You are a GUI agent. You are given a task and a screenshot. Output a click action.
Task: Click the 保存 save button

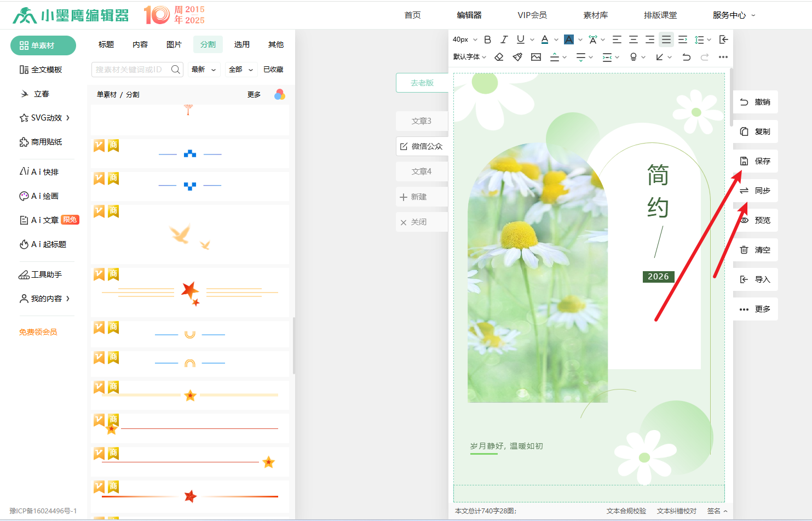pos(755,161)
